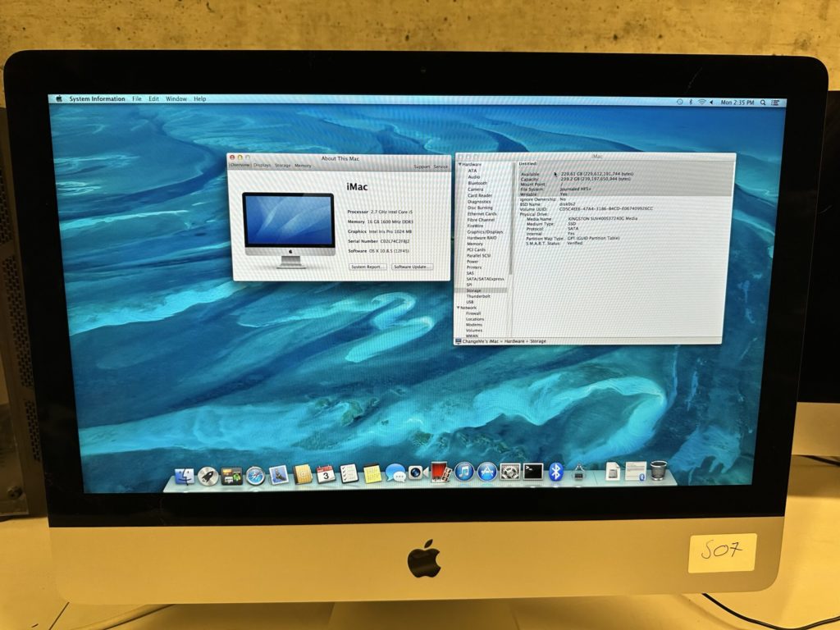Open Launchpad rocket icon in Dock
This screenshot has width=840, height=630.
pyautogui.click(x=208, y=476)
